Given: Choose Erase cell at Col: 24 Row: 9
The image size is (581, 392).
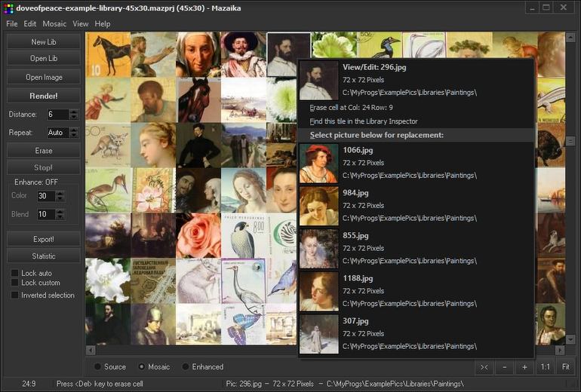Looking at the screenshot, I should click(416, 107).
